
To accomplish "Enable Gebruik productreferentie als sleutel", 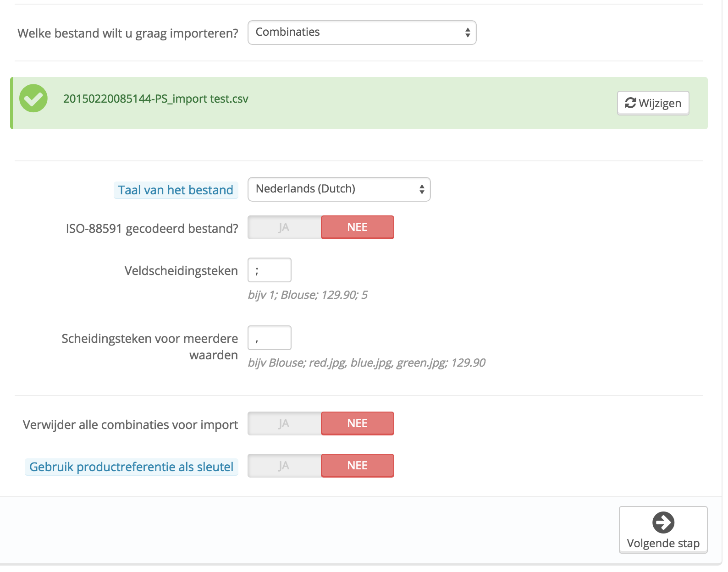I will 284,466.
